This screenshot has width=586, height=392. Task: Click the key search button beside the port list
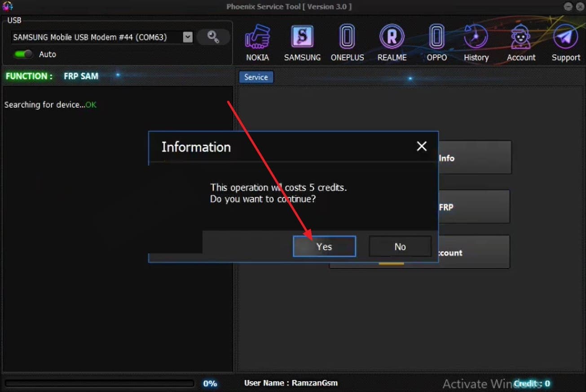[x=213, y=37]
